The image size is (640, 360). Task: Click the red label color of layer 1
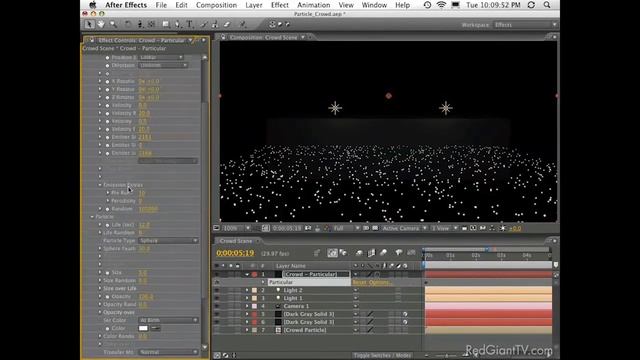tap(254, 274)
